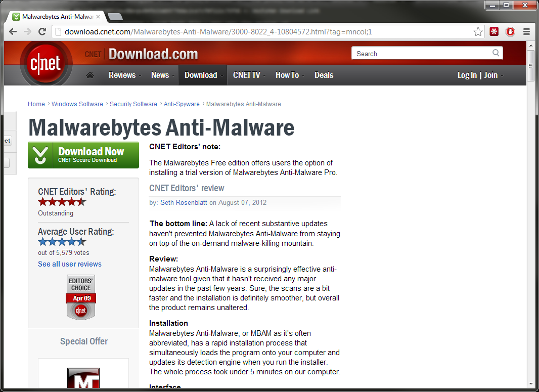Click the scrollbar down arrow
Image resolution: width=539 pixels, height=392 pixels.
click(x=531, y=384)
